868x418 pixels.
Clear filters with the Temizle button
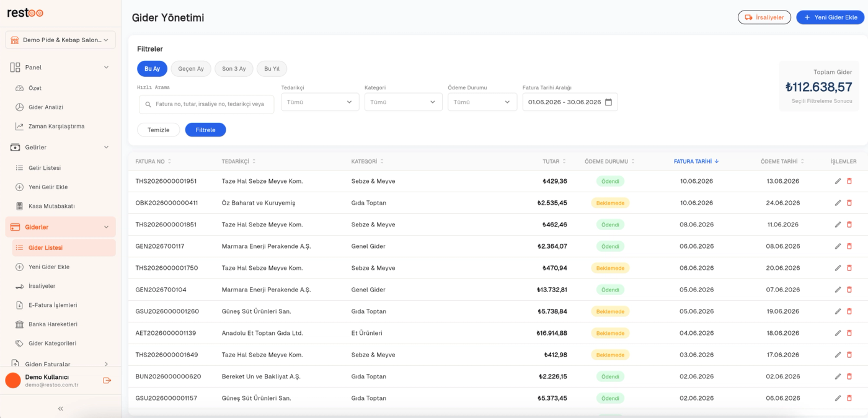[x=158, y=130]
